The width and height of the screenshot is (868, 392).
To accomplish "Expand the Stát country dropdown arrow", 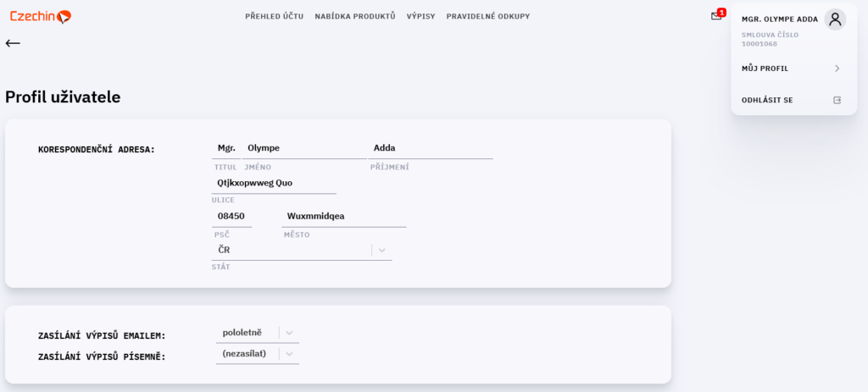I will [x=382, y=250].
